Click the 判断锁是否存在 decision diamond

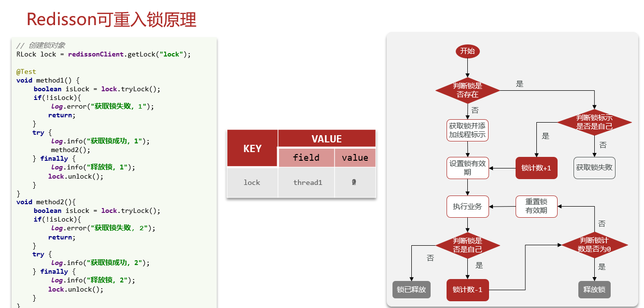(x=467, y=90)
